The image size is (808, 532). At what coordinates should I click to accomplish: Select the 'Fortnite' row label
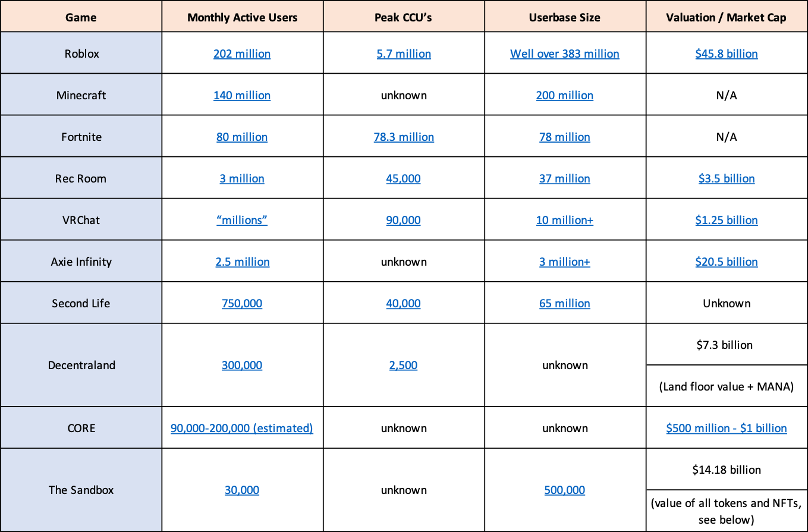81,137
